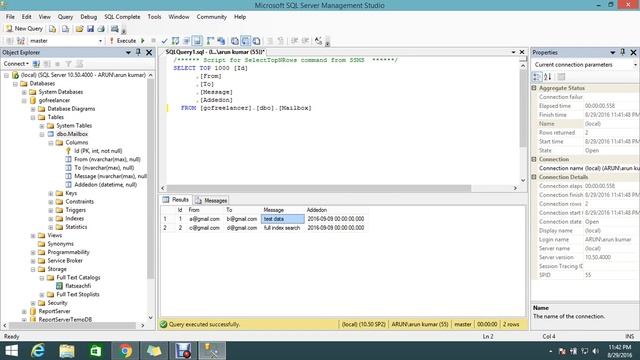
Task: Collapse the Databases node
Action: coord(15,84)
